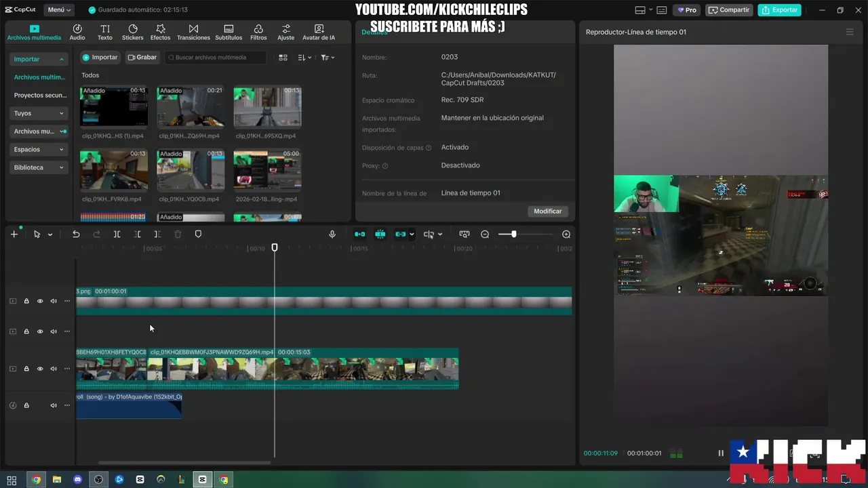Open the selection tool mode dropdown arrow
The height and width of the screenshot is (488, 868).
pos(50,235)
